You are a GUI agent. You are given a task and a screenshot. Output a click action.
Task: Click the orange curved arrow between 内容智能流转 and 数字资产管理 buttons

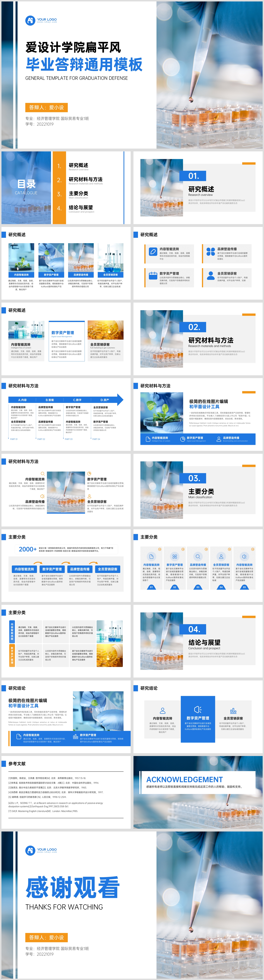38,563
